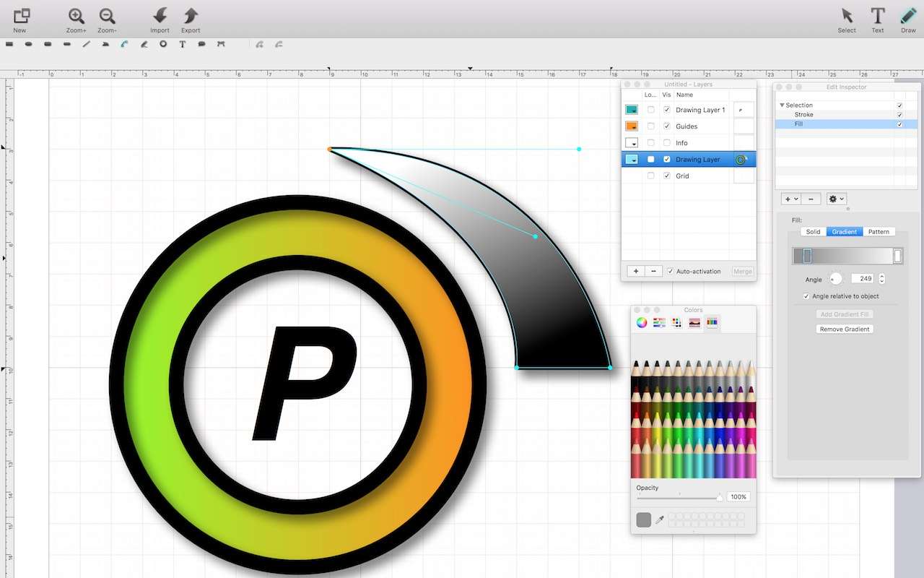Click the Zoom+ magnifier icon
The image size is (924, 578).
click(x=77, y=17)
